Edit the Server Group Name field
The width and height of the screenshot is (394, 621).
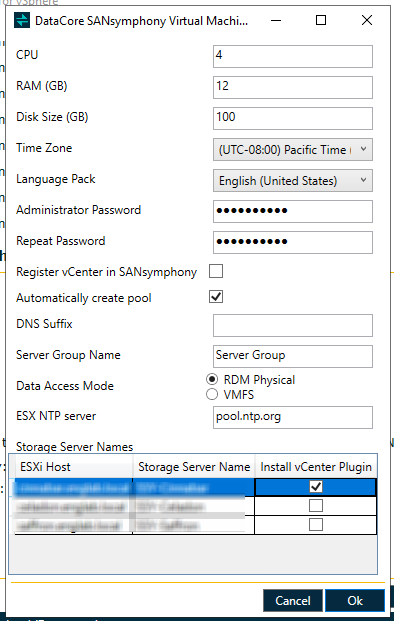(x=293, y=356)
